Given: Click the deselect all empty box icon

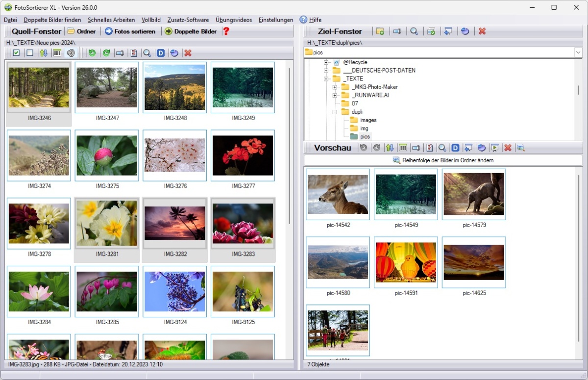Looking at the screenshot, I should tap(29, 53).
